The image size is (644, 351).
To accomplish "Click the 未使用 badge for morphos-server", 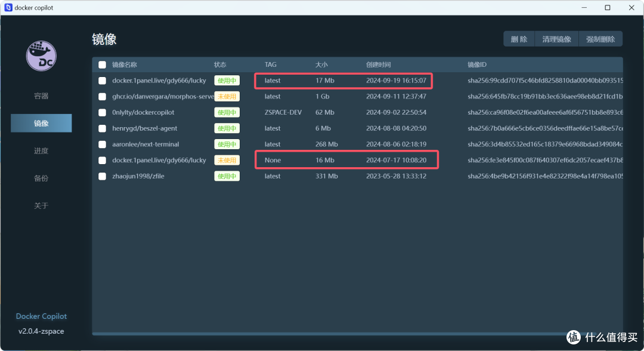I will coord(227,97).
